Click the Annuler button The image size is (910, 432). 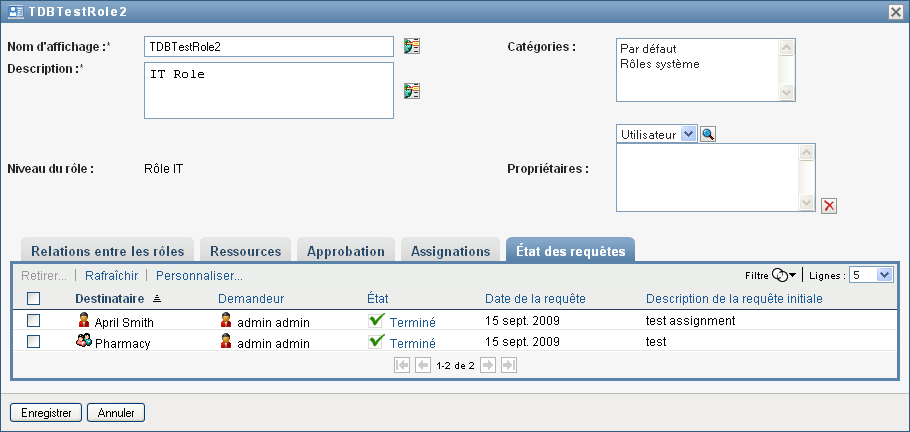tap(116, 413)
